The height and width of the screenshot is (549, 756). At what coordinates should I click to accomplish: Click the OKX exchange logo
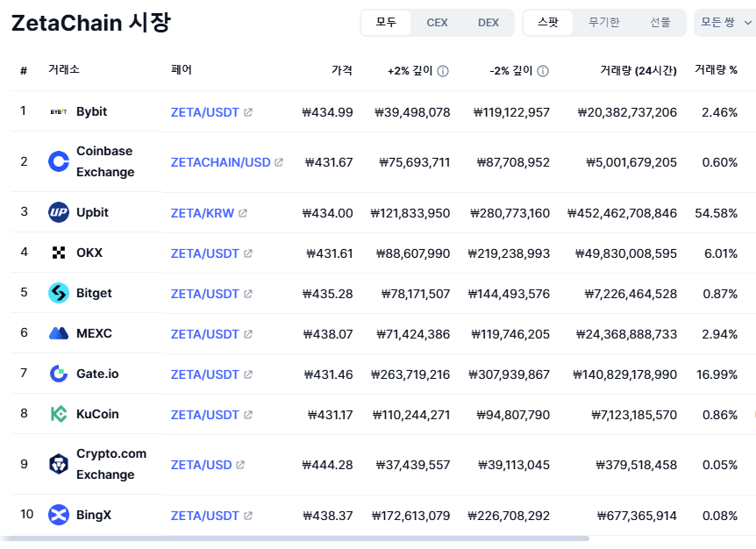pos(59,253)
